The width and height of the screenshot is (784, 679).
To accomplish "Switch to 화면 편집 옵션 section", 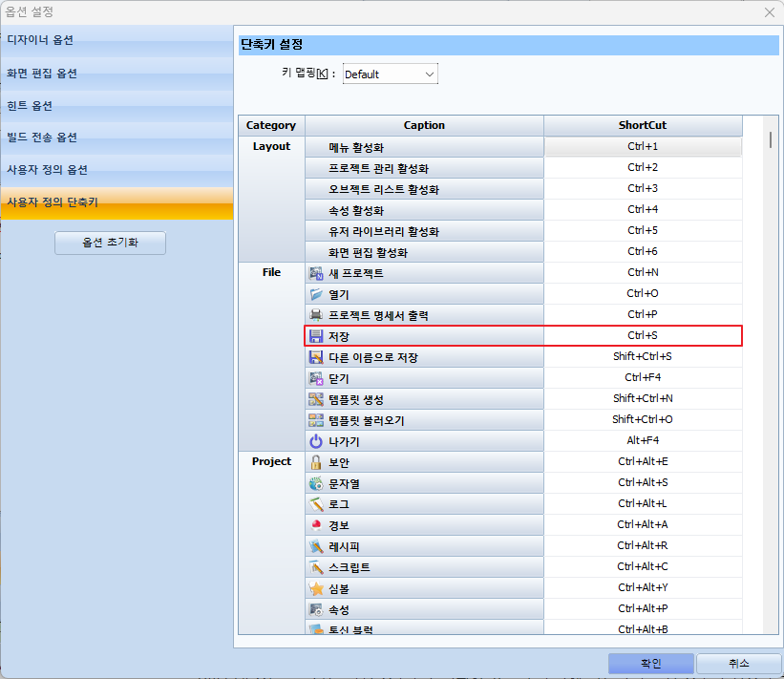I will tap(116, 74).
